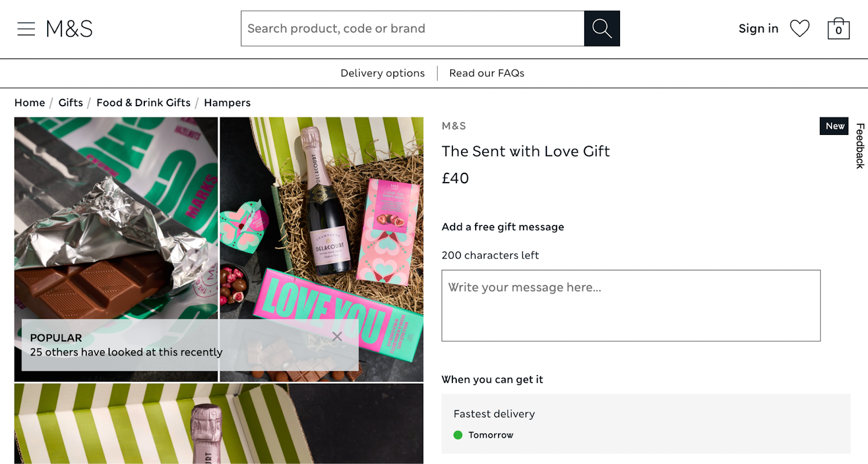
Task: Select the Delivery options menu item
Action: 382,73
